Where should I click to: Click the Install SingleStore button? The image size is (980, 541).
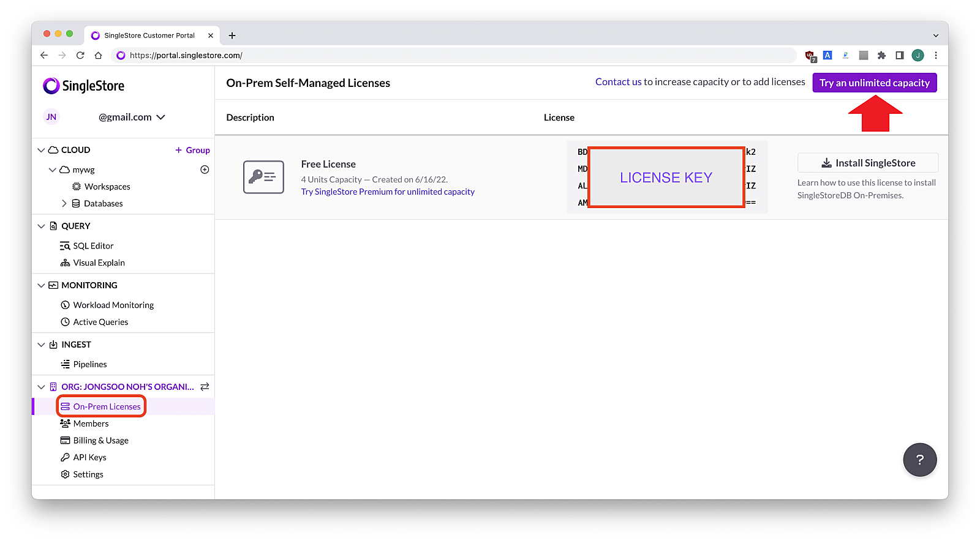click(x=867, y=163)
